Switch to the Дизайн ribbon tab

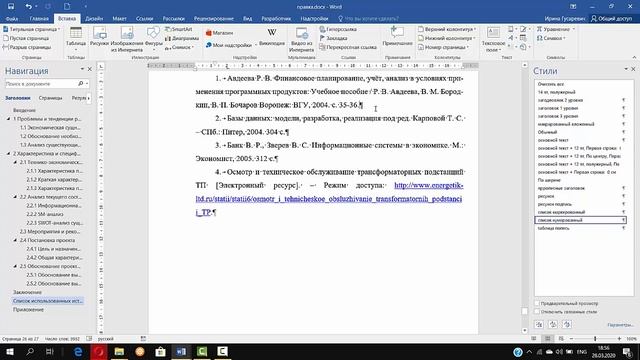click(94, 19)
